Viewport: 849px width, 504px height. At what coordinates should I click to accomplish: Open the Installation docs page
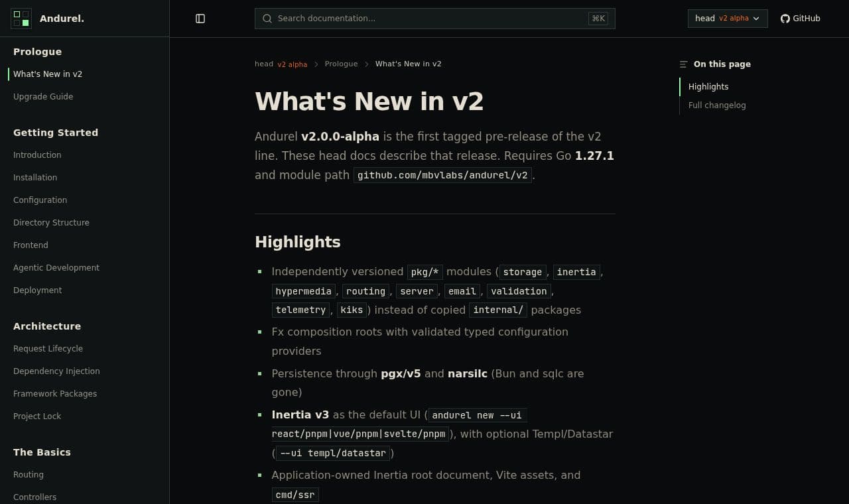(35, 178)
